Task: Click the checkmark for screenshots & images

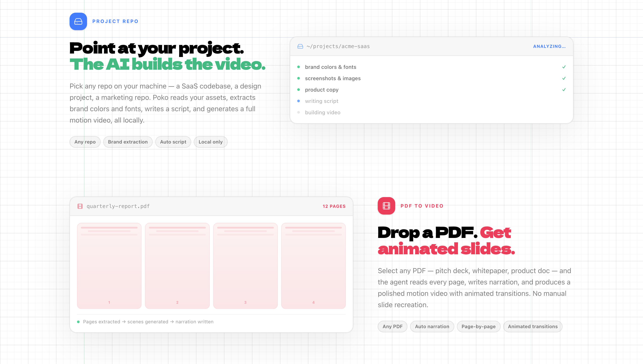Action: (x=564, y=78)
